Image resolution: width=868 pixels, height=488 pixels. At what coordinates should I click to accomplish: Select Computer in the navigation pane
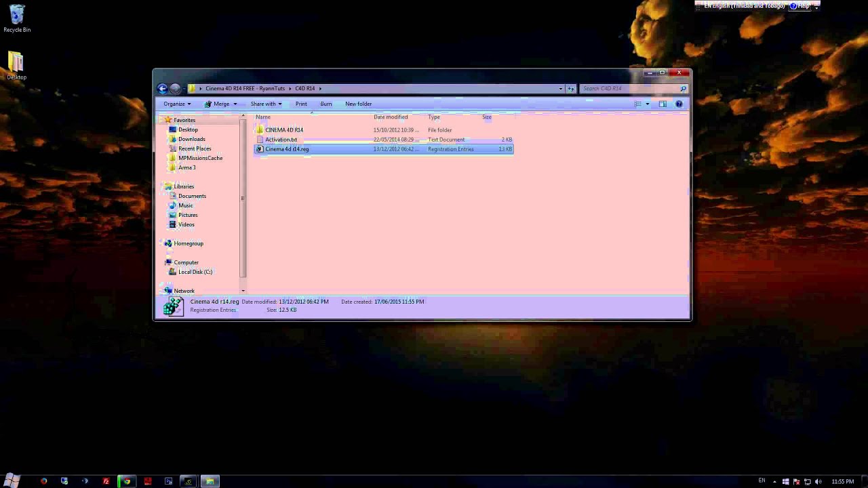pos(186,262)
